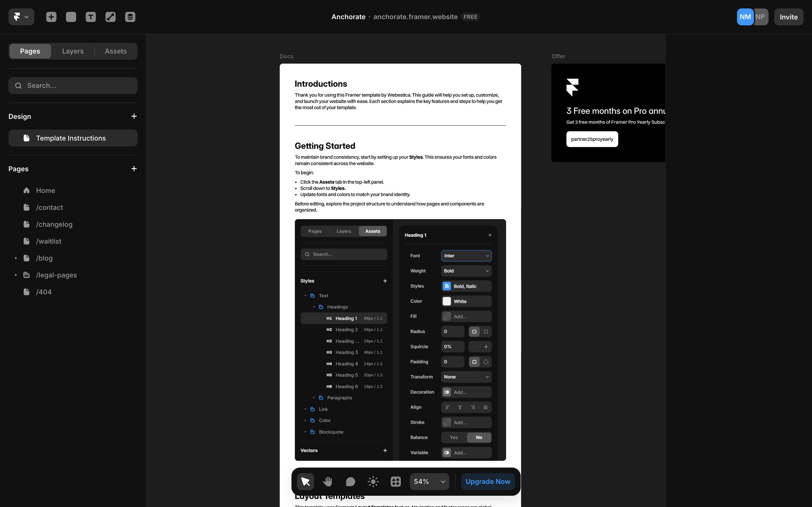Image resolution: width=812 pixels, height=507 pixels.
Task: Click the Invite button
Action: [x=789, y=17]
